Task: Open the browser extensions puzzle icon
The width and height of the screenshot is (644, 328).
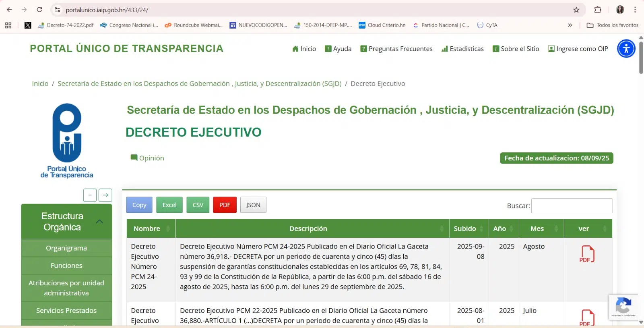Action: click(x=598, y=10)
